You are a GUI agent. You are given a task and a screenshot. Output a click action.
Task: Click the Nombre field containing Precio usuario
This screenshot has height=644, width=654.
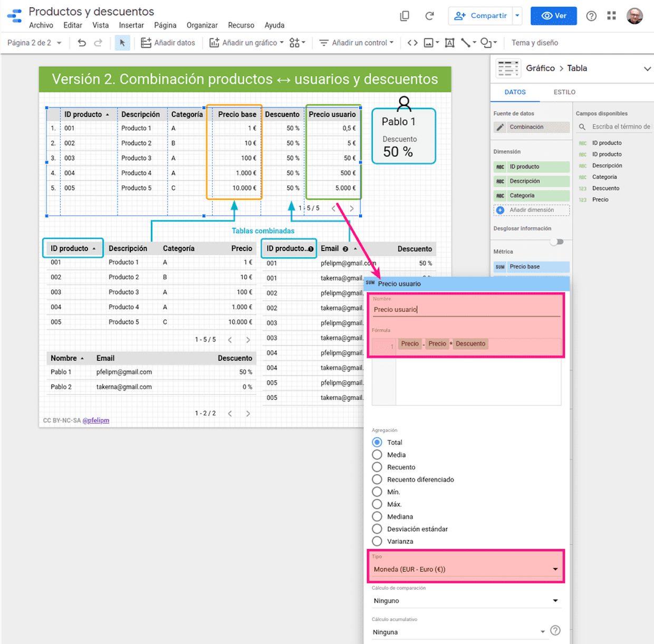click(x=466, y=310)
